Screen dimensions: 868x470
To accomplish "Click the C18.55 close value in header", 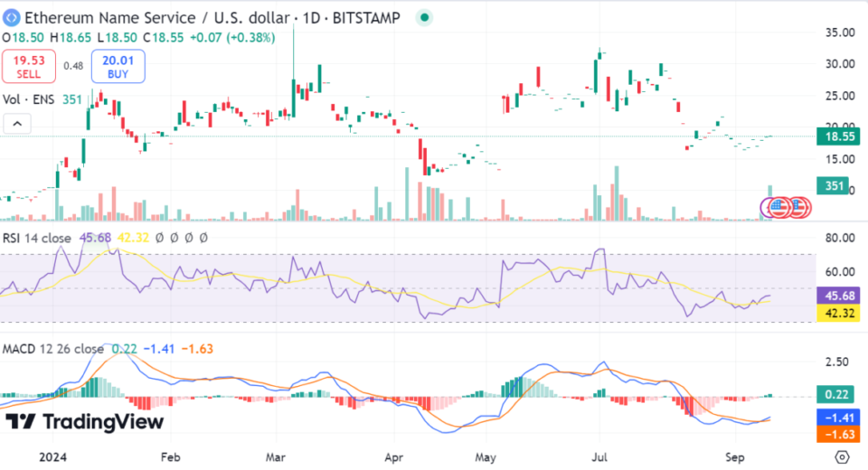I will 164,38.
